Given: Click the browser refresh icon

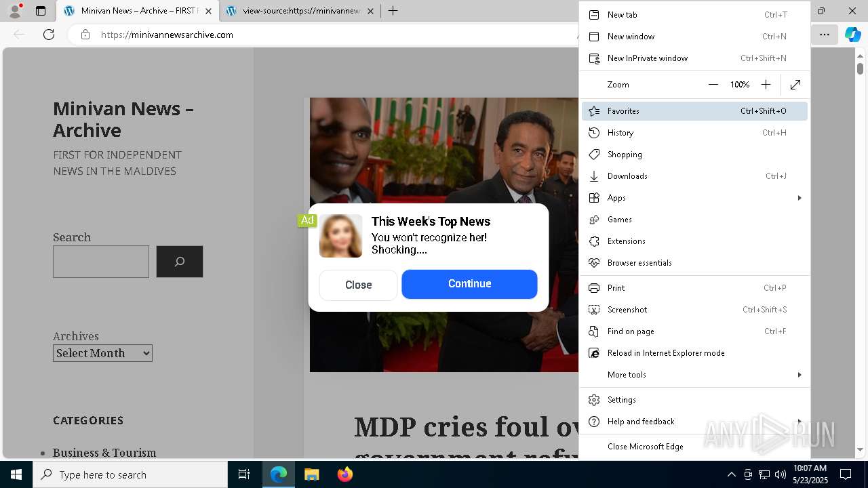Looking at the screenshot, I should pyautogui.click(x=49, y=35).
